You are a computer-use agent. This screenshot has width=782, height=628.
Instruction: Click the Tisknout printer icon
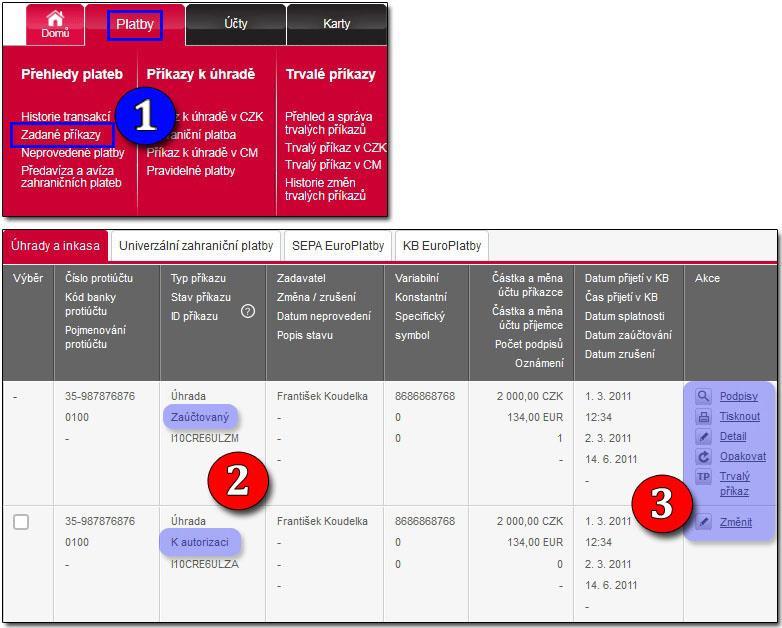(x=703, y=416)
